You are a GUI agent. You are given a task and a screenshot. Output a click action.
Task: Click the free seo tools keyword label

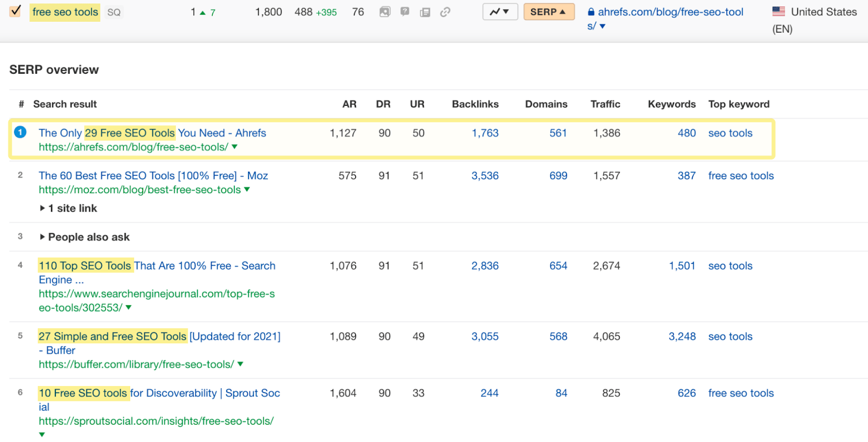65,12
